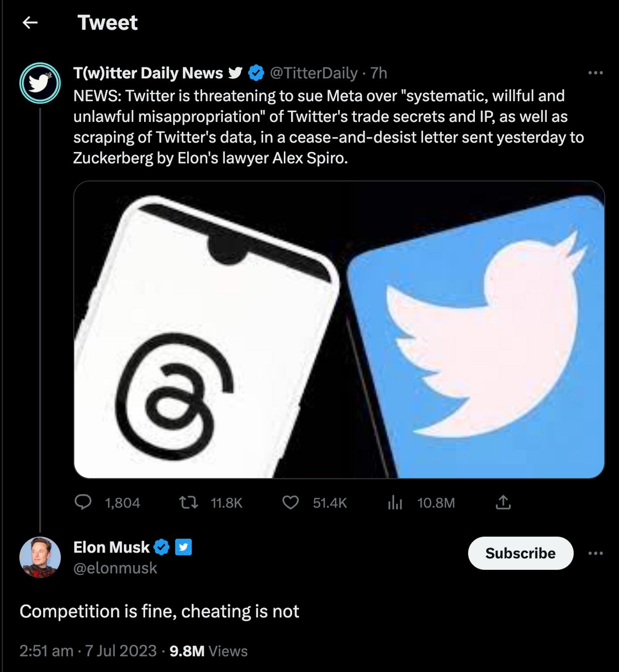The height and width of the screenshot is (672, 619).
Task: Click the T(w)itter Daily News display name
Action: click(148, 73)
